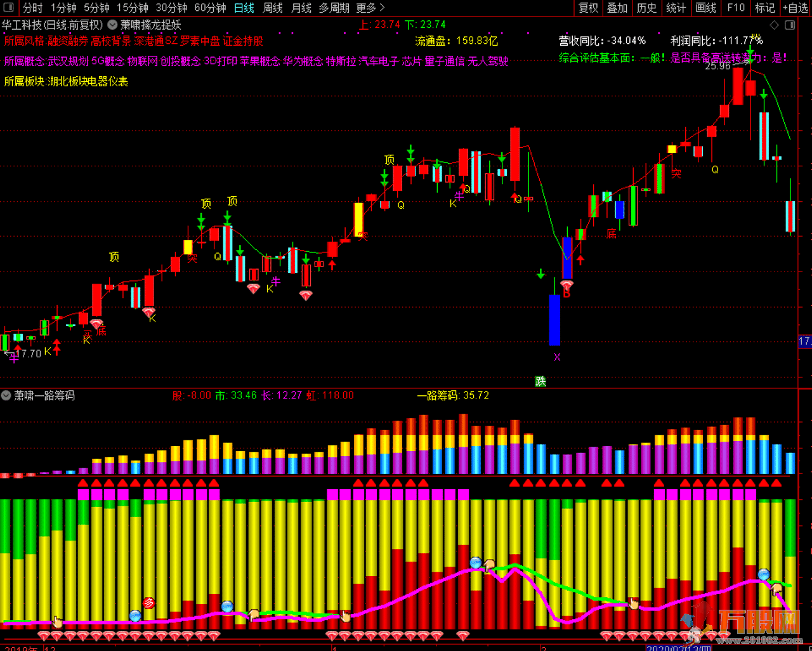Viewport: 812px width, 651px height.
Task: Click the green 跌 badge below the chart
Action: [x=540, y=381]
